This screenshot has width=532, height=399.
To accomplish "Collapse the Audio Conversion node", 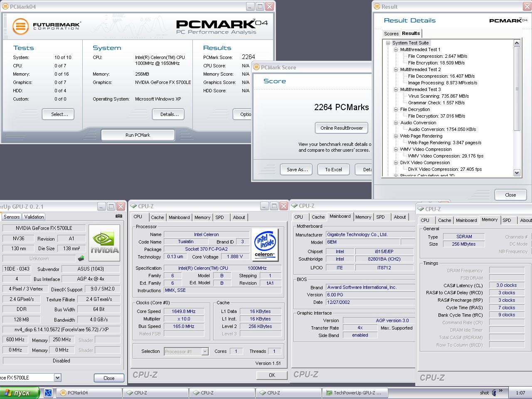I will (396, 123).
